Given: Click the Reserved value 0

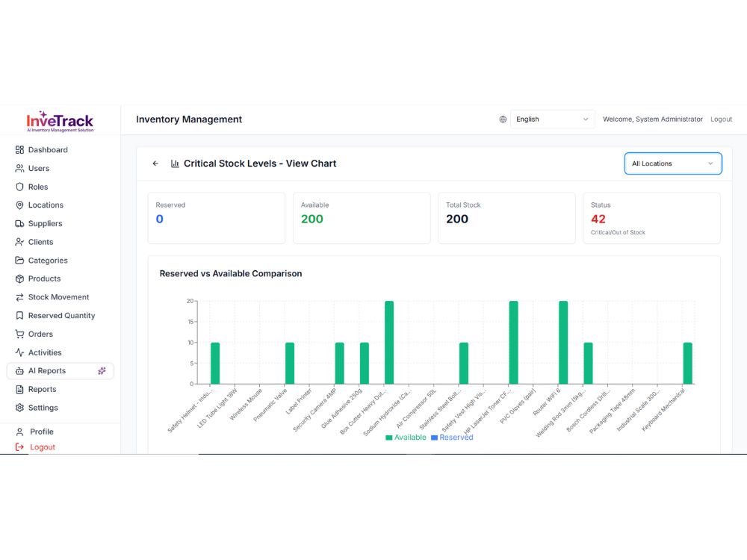Looking at the screenshot, I should click(160, 219).
